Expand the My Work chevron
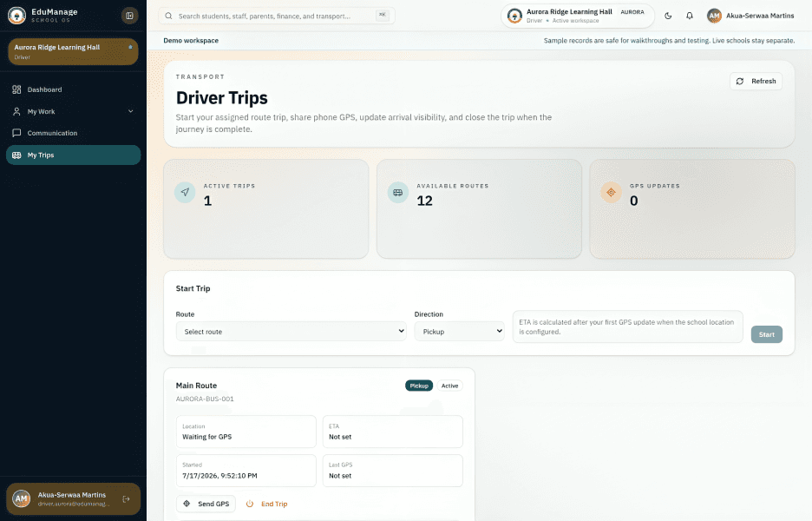 130,111
